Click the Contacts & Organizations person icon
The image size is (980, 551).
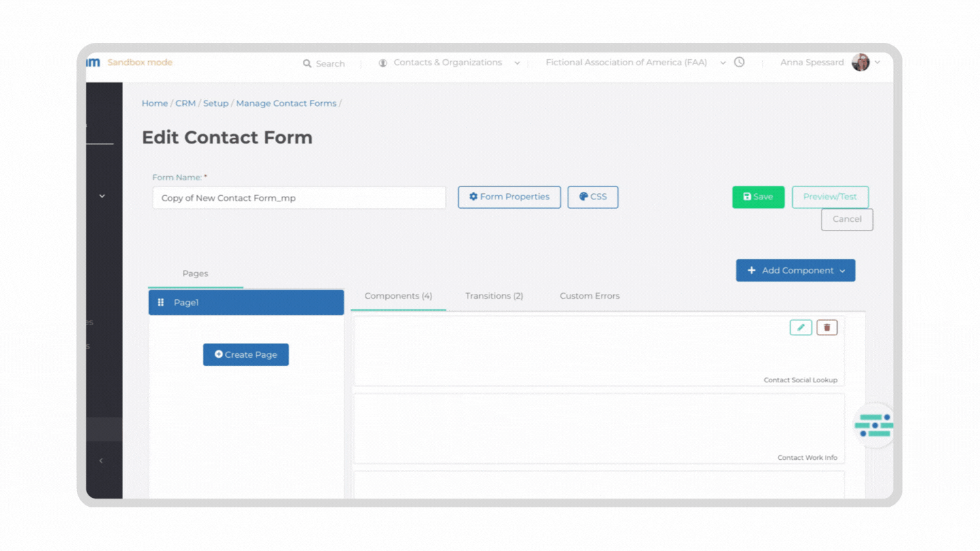click(382, 63)
